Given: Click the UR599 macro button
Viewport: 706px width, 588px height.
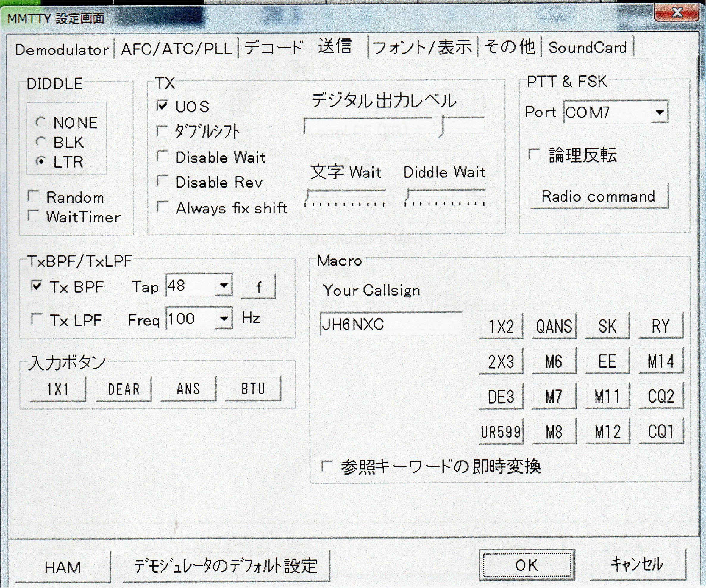Looking at the screenshot, I should tap(501, 432).
